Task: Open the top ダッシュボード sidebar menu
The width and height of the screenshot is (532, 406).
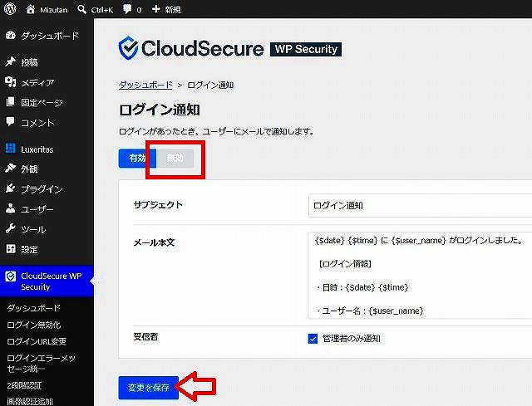Action: [x=50, y=36]
